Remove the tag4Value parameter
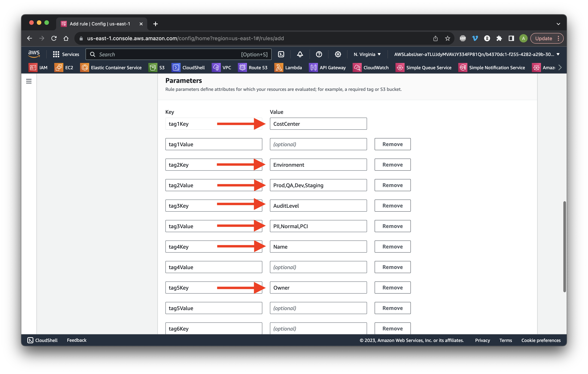588x374 pixels. pyautogui.click(x=392, y=267)
